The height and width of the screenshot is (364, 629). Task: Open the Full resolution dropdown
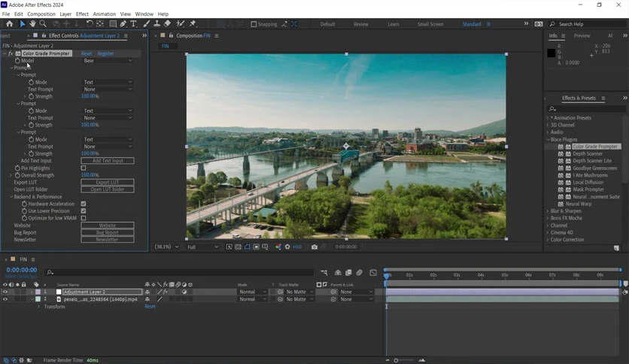(202, 247)
